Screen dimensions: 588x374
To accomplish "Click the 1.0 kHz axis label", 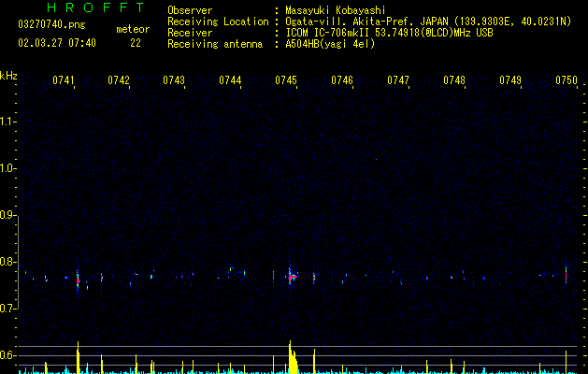I will point(7,168).
